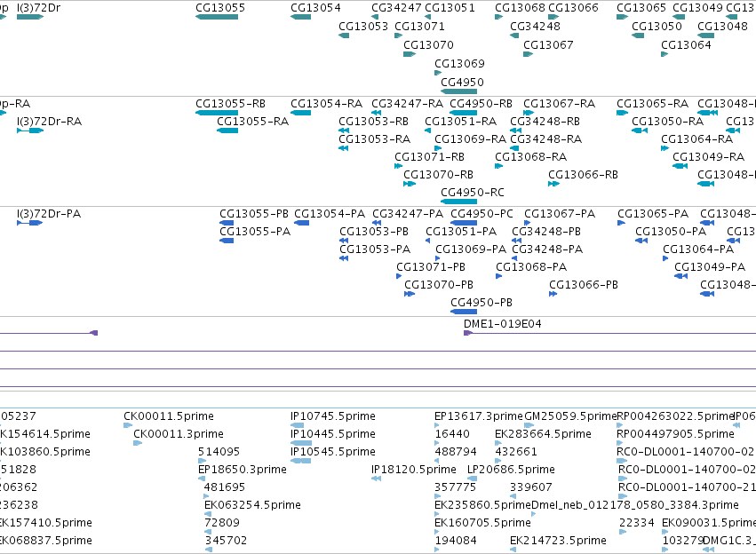Select the CG13051 gene label

pos(450,8)
